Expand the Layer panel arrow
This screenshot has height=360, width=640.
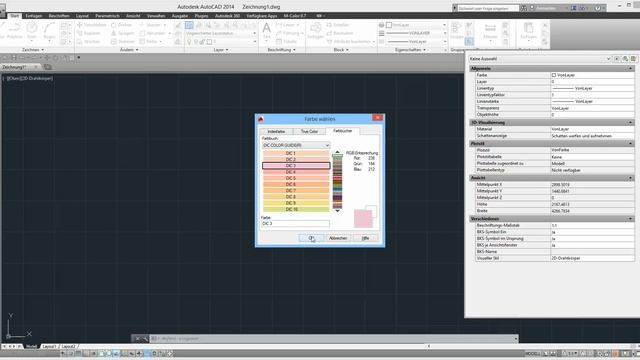[x=227, y=50]
